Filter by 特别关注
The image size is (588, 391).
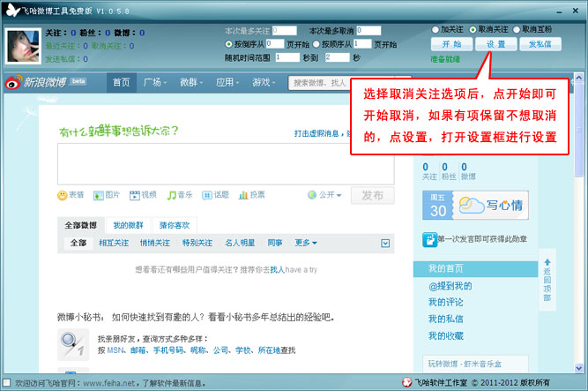click(197, 243)
